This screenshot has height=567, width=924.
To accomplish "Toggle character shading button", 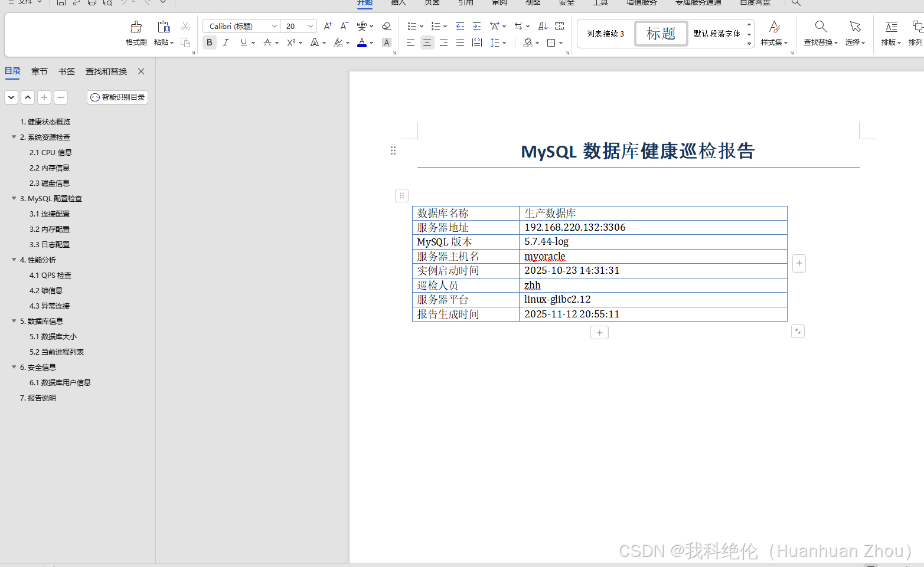I will 387,42.
